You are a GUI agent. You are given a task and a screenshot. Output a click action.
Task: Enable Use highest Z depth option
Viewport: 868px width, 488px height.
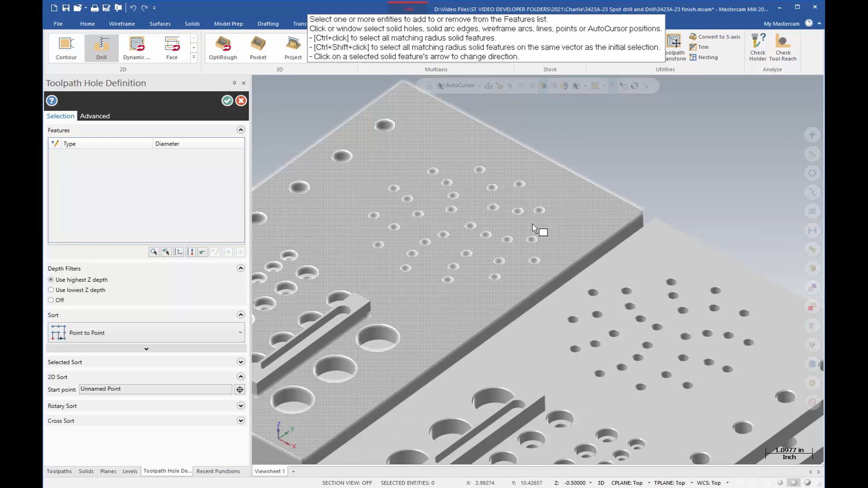pos(51,279)
